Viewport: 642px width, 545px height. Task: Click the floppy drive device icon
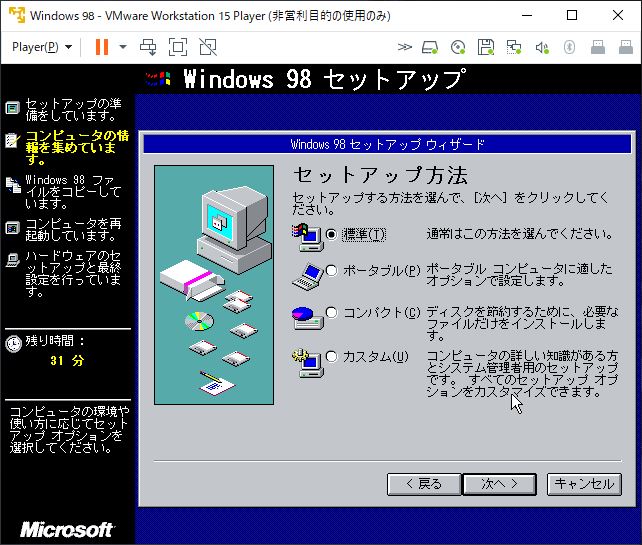(x=486, y=47)
